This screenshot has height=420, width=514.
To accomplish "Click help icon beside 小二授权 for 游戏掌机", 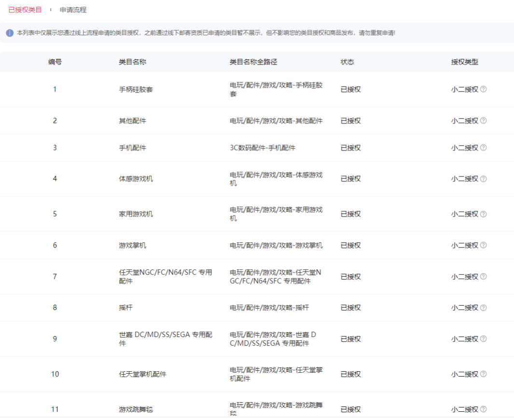I will (x=483, y=245).
